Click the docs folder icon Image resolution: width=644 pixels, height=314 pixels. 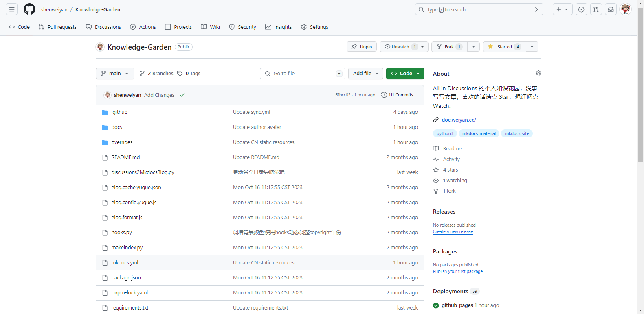click(105, 127)
